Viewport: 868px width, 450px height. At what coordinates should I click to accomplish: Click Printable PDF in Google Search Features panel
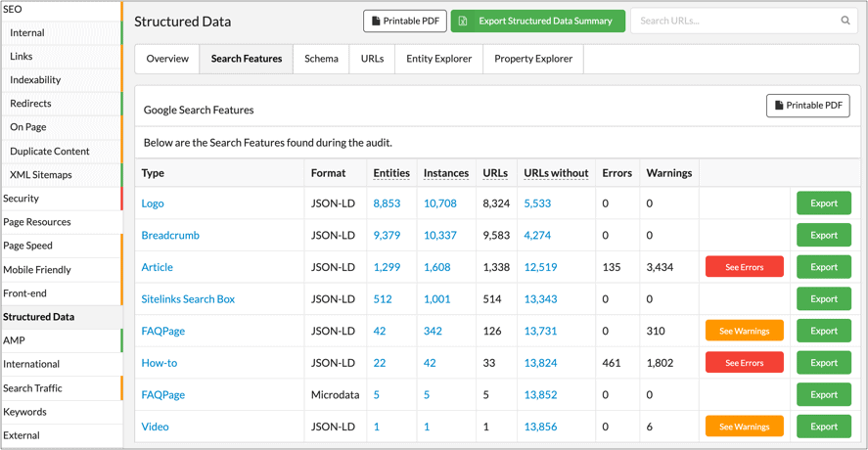pos(807,106)
